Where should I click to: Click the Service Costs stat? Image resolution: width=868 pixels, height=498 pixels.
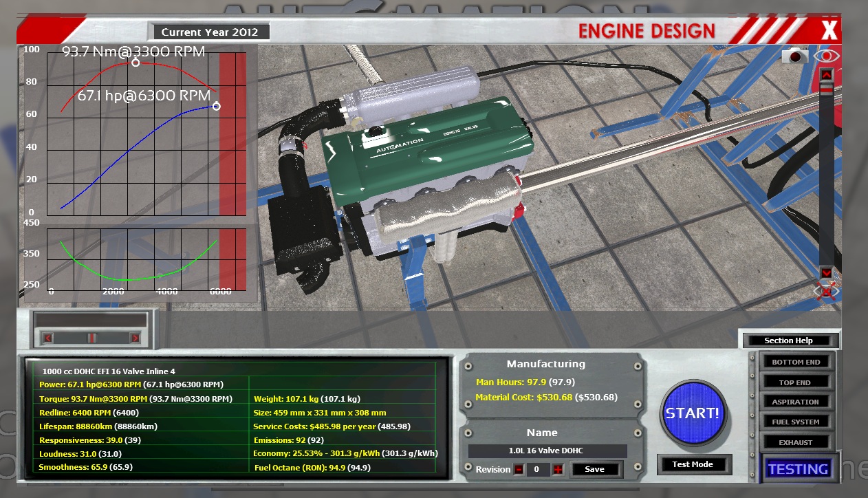click(x=332, y=426)
